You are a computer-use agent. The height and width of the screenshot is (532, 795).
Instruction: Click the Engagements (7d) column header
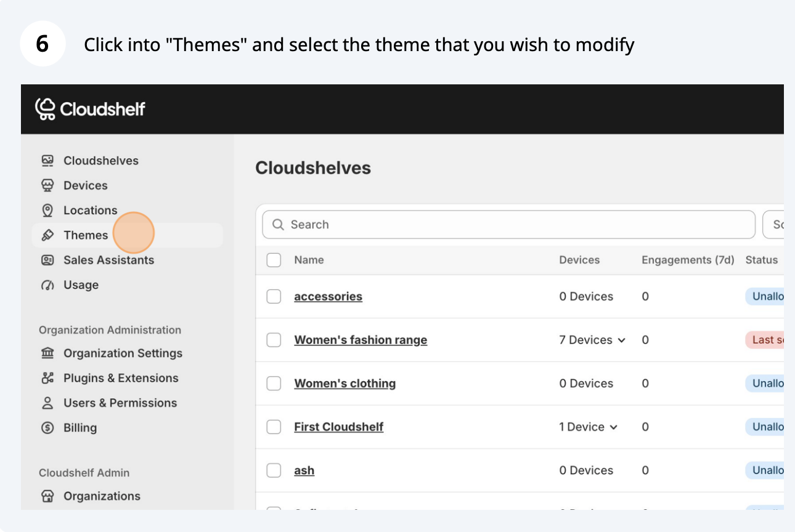(688, 260)
